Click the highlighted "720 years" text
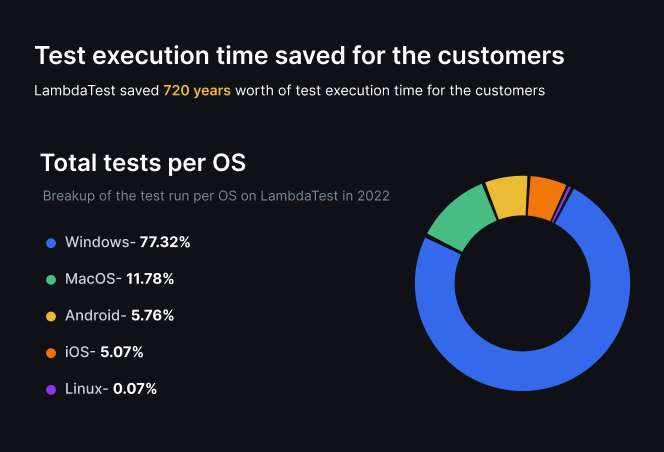Viewport: 664px width, 452px height. [197, 90]
